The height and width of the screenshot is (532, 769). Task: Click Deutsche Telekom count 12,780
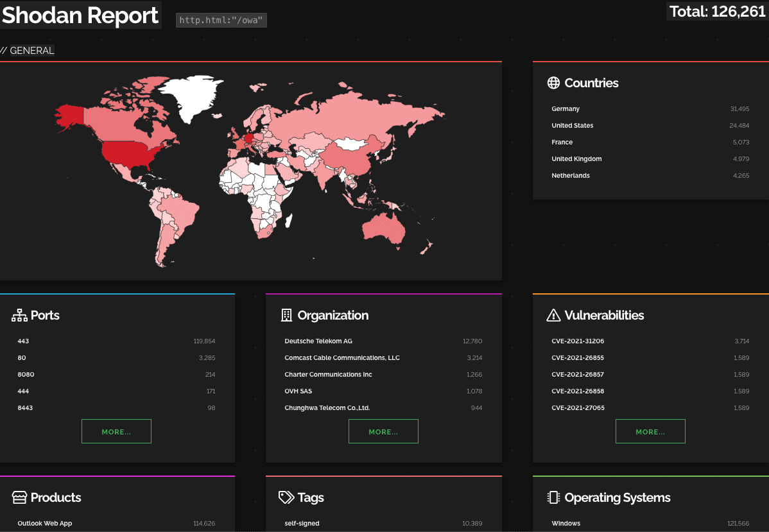(473, 341)
